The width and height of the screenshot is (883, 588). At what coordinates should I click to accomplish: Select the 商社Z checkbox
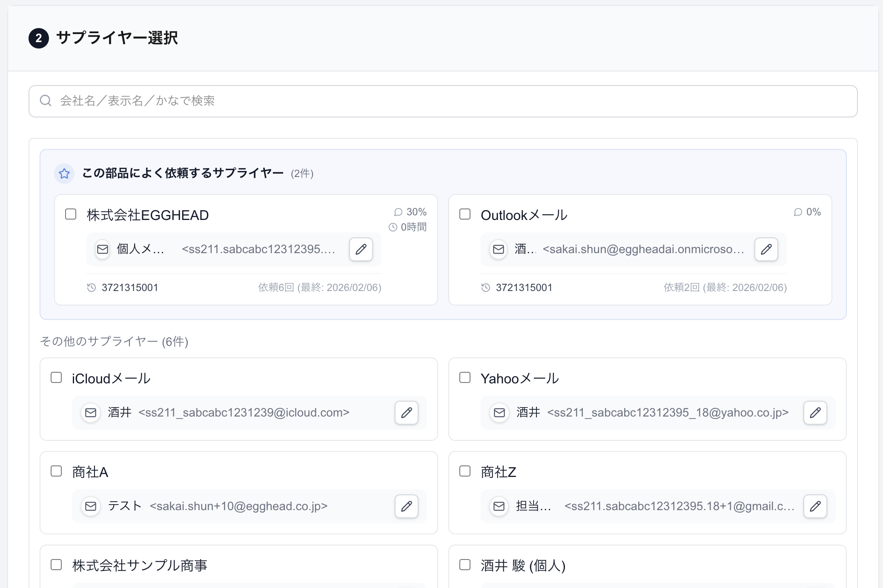[465, 471]
